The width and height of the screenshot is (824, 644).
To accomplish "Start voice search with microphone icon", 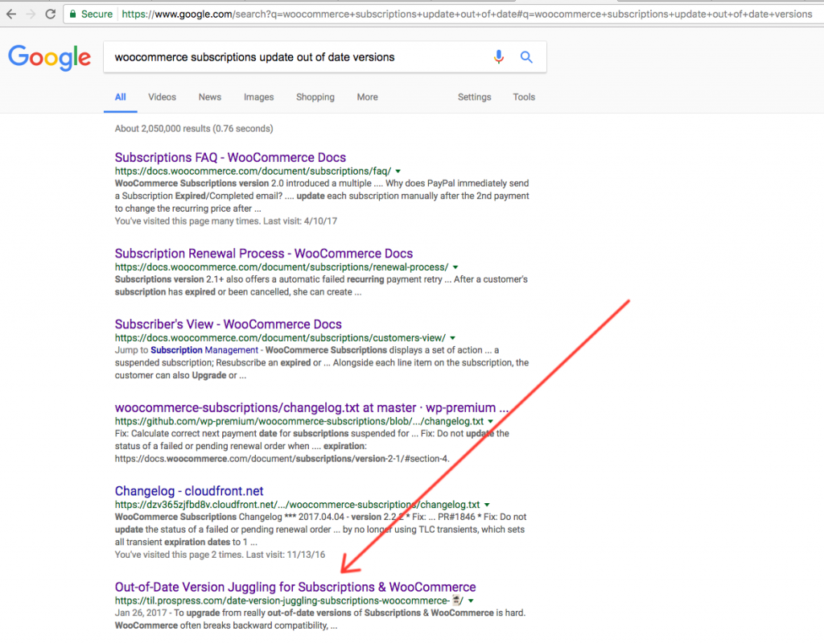I will pyautogui.click(x=499, y=57).
